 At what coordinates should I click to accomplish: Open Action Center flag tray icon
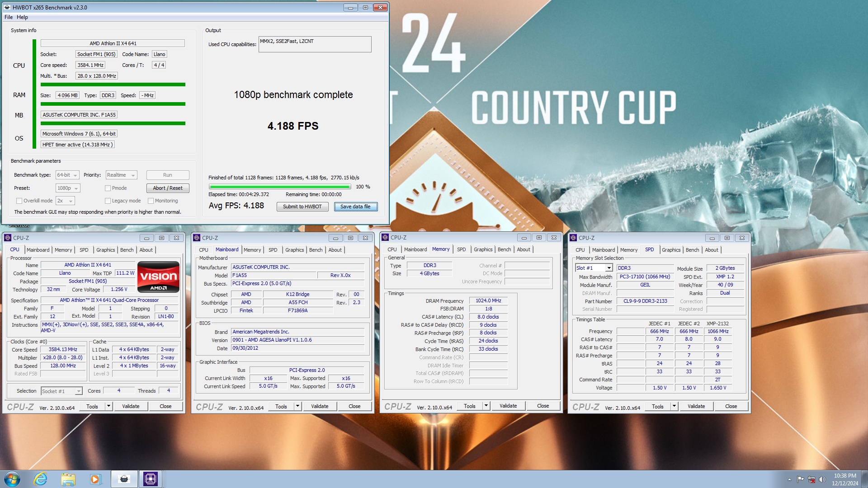pos(800,479)
